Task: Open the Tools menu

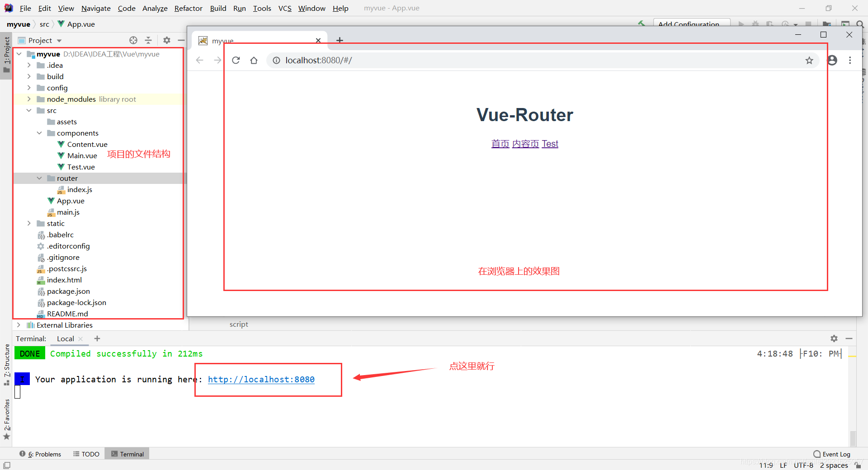Action: click(262, 8)
